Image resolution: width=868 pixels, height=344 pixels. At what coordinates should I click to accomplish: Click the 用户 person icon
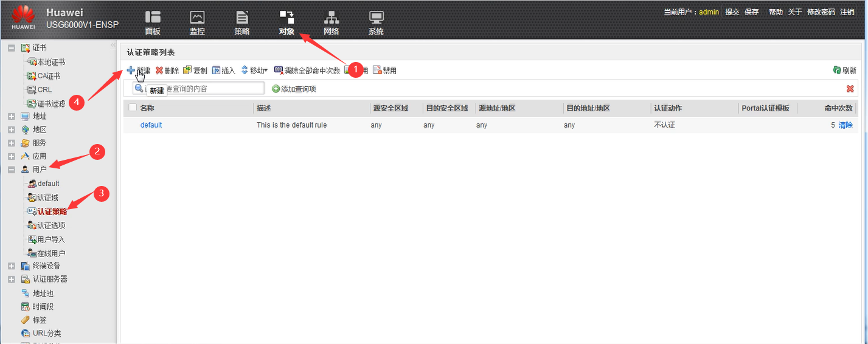click(25, 170)
